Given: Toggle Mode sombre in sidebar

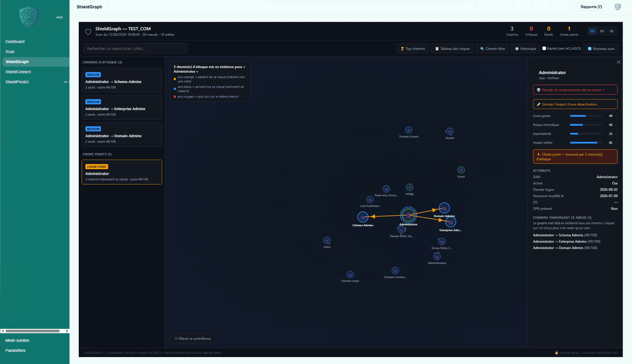Looking at the screenshot, I should click(17, 340).
